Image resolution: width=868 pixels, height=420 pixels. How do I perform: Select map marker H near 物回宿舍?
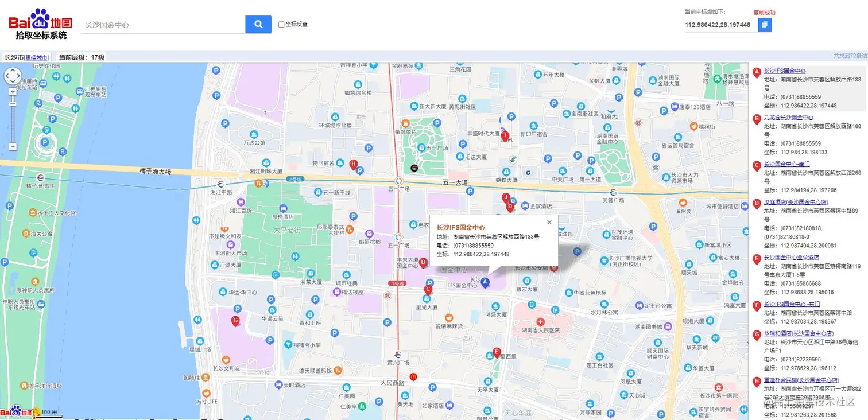pyautogui.click(x=354, y=165)
